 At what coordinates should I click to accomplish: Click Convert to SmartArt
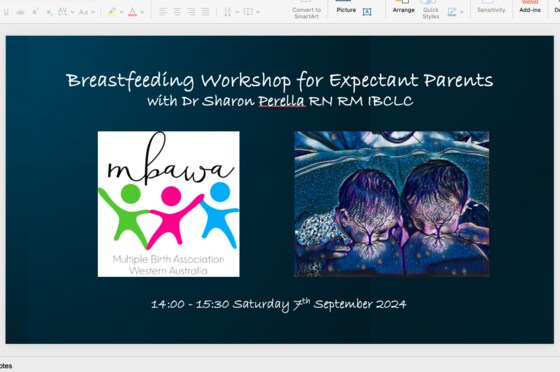[306, 11]
